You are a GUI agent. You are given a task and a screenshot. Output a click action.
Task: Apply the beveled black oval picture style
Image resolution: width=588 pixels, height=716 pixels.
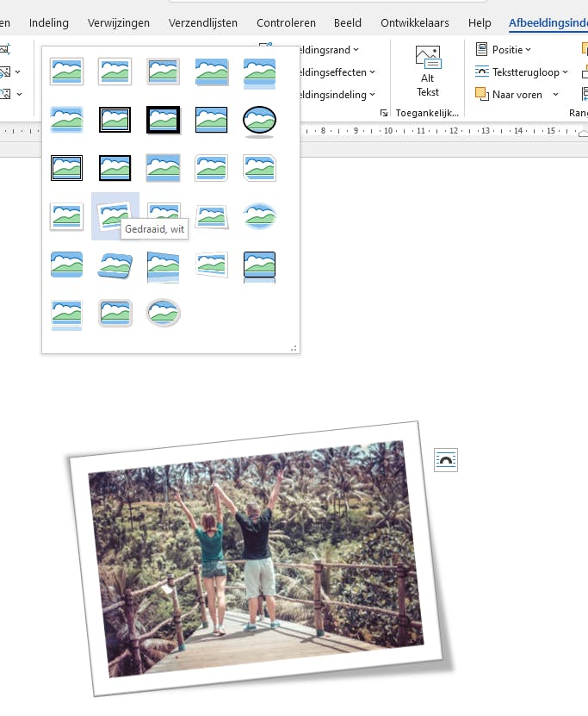click(259, 121)
